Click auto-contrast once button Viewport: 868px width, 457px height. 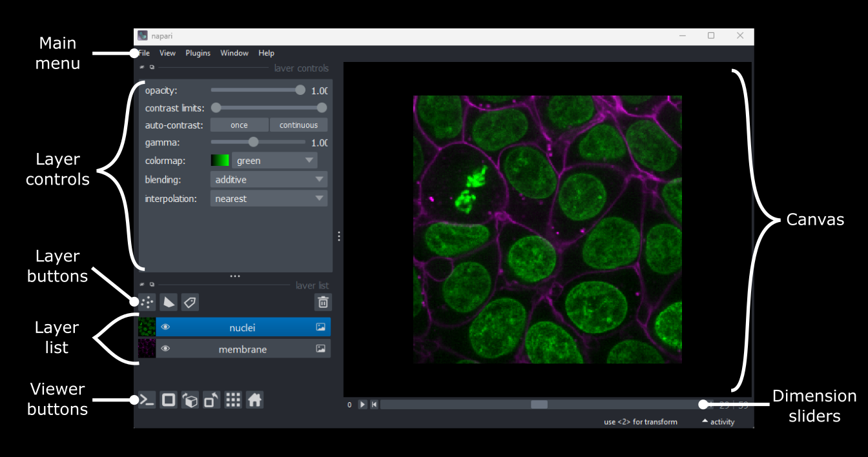tap(239, 125)
